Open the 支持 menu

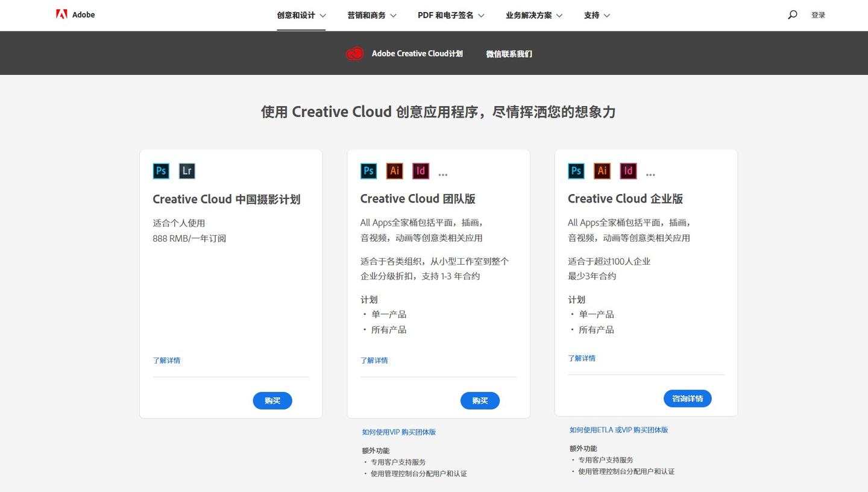pos(596,15)
